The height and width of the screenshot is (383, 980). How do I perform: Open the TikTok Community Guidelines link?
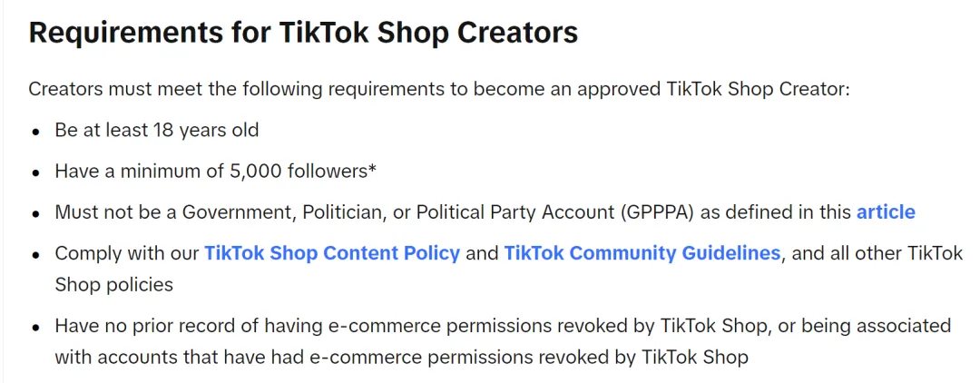click(642, 253)
